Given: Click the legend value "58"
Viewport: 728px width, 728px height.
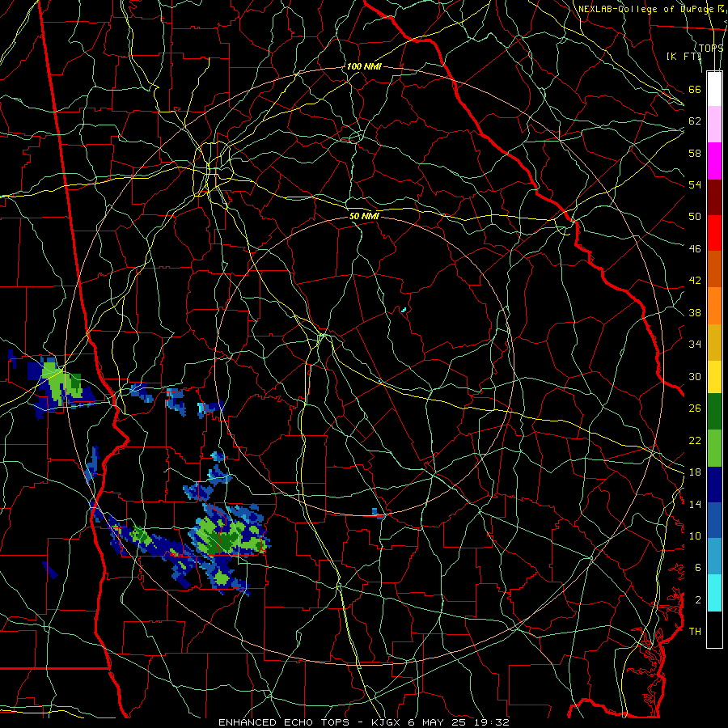Looking at the screenshot, I should pyautogui.click(x=695, y=153).
